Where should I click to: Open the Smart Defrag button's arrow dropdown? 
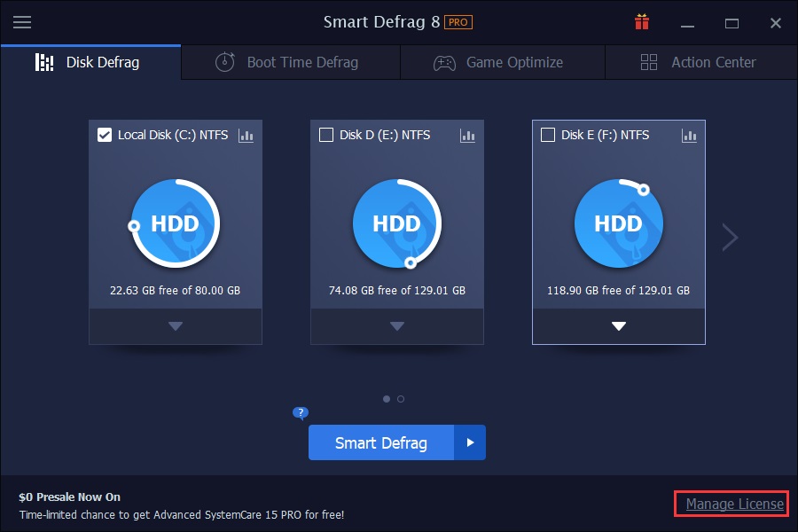tap(470, 442)
